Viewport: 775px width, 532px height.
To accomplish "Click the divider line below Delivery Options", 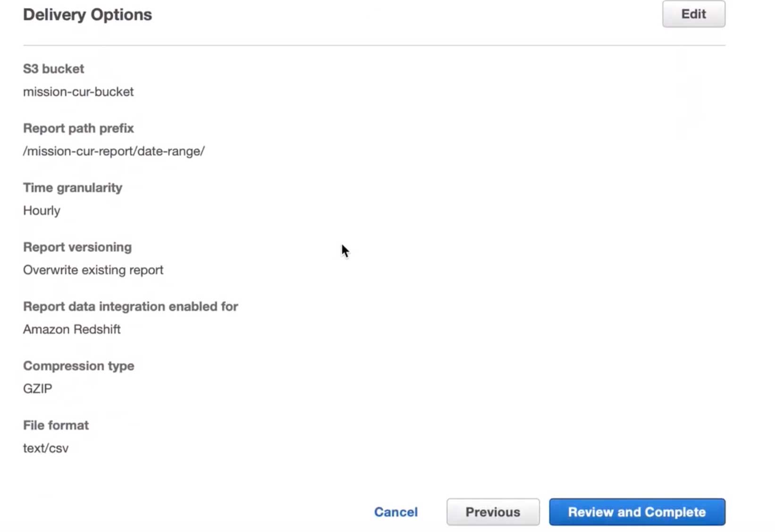I will click(374, 45).
